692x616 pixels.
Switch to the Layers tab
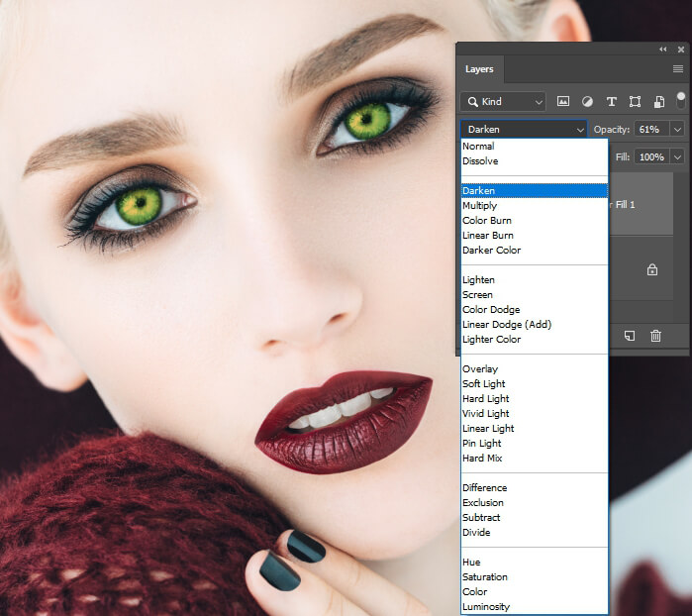click(479, 69)
